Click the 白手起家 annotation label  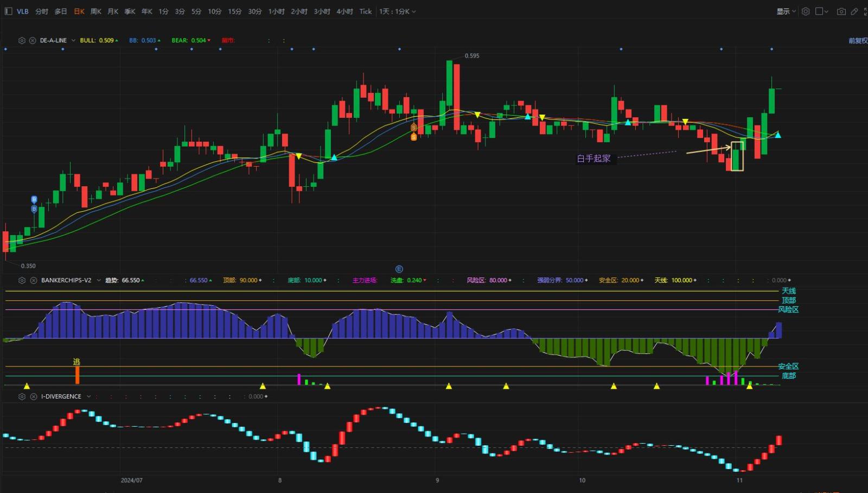pos(593,158)
